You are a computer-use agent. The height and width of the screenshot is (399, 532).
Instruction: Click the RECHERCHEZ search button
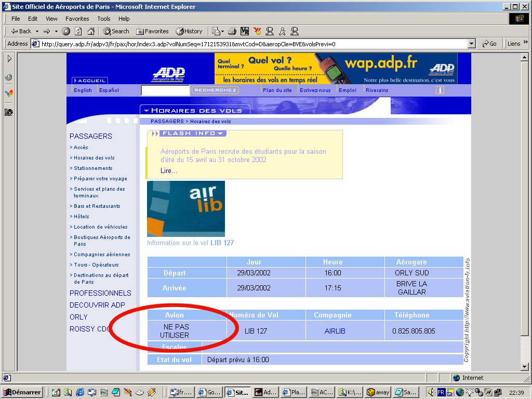(216, 90)
